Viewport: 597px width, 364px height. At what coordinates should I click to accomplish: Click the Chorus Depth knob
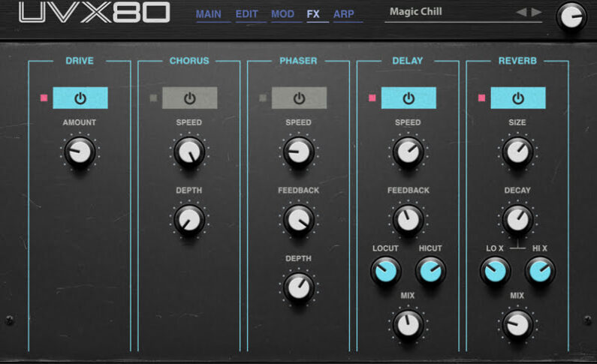click(x=189, y=220)
